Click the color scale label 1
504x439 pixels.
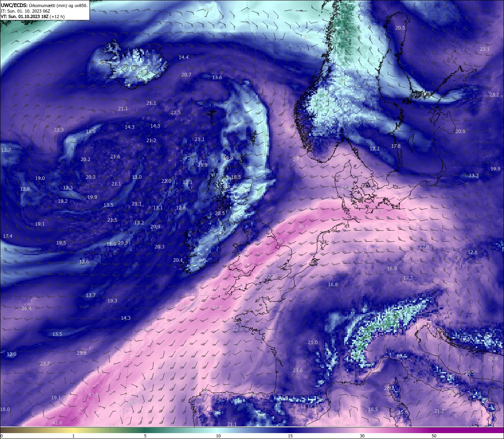point(74,436)
